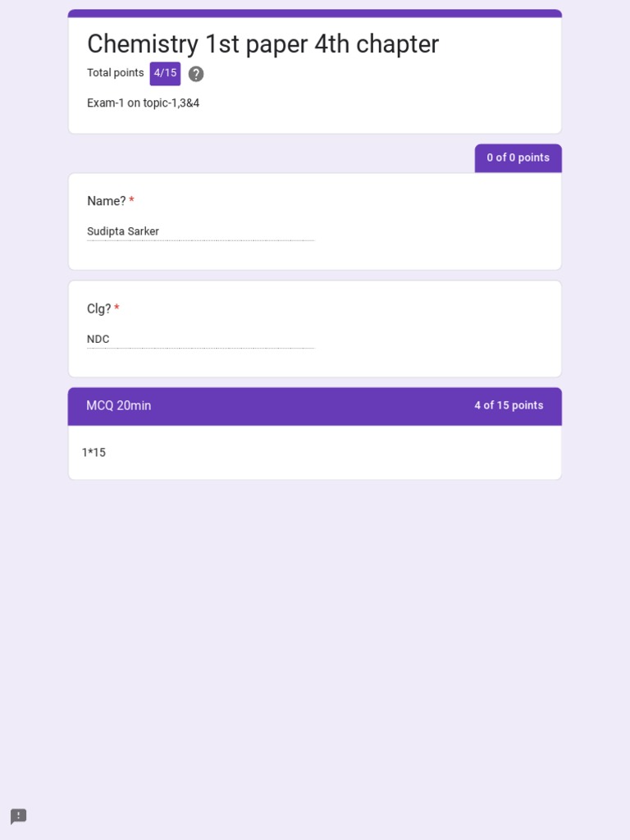Click the purple strip atop the title card
This screenshot has height=840, width=630.
tap(315, 13)
